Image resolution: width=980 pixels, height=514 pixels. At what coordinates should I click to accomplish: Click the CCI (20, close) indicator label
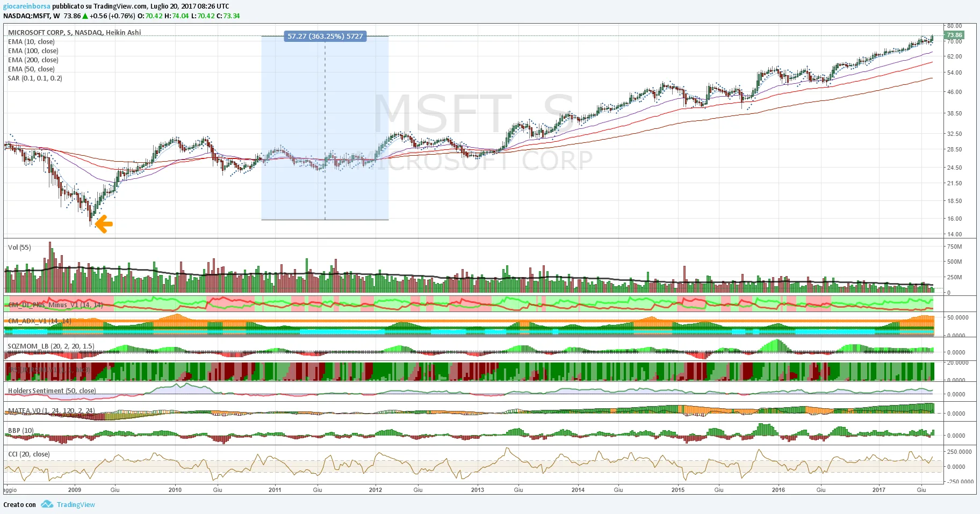tap(29, 454)
